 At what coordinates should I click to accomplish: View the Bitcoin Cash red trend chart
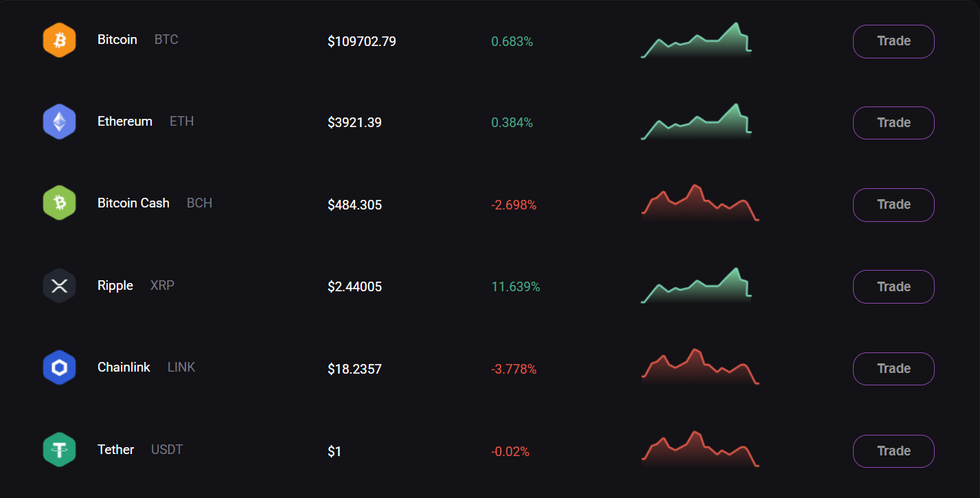pos(700,204)
